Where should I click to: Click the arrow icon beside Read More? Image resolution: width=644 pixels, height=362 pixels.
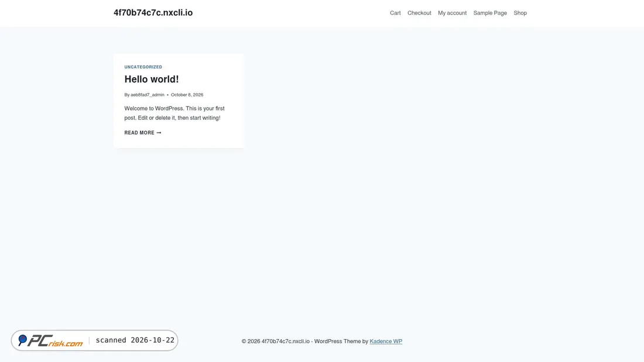click(x=159, y=133)
